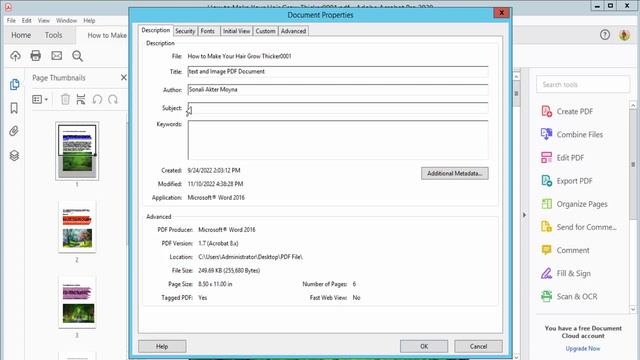Viewport: 640px width, 360px height.
Task: Collapse the right tools pane arrow
Action: tap(524, 215)
